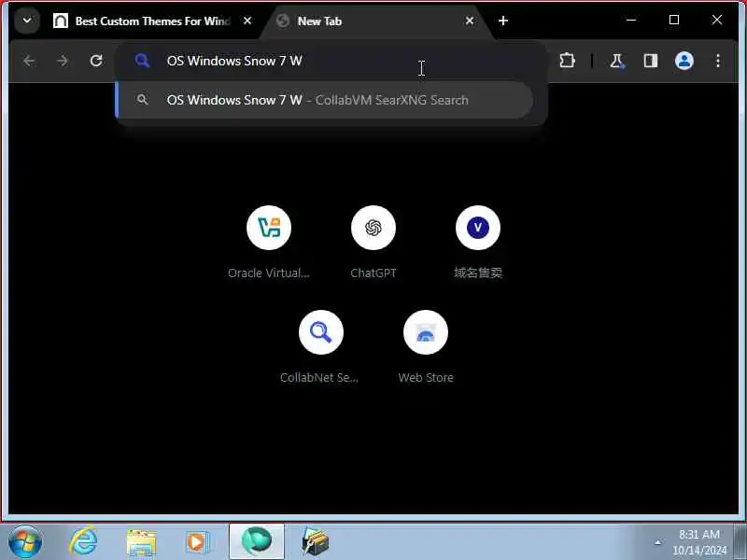Click the Show desktop strip at taskbar end
The image size is (747, 560).
coord(740,542)
